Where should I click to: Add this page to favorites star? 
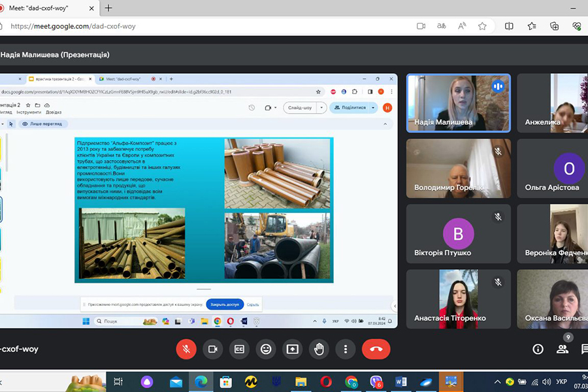(482, 26)
